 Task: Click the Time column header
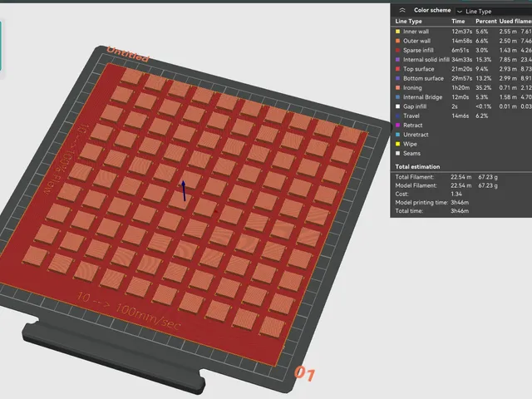coord(458,21)
